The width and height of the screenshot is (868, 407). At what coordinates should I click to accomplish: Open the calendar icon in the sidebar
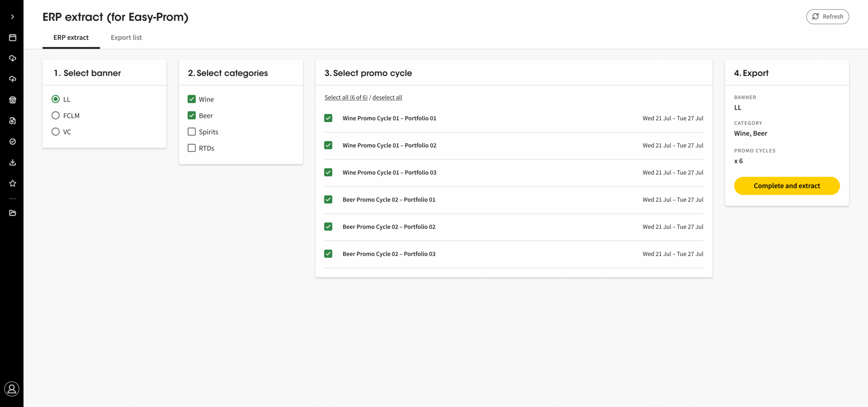tap(13, 38)
